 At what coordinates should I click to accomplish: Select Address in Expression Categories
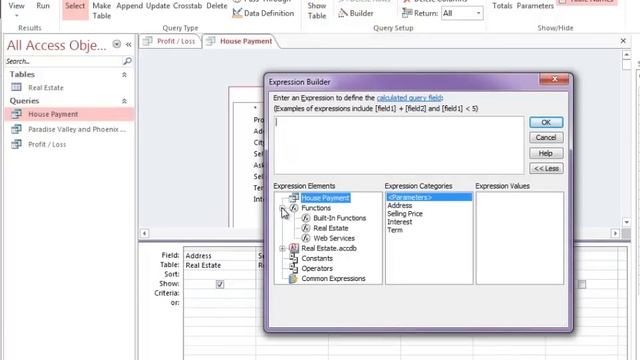point(400,205)
